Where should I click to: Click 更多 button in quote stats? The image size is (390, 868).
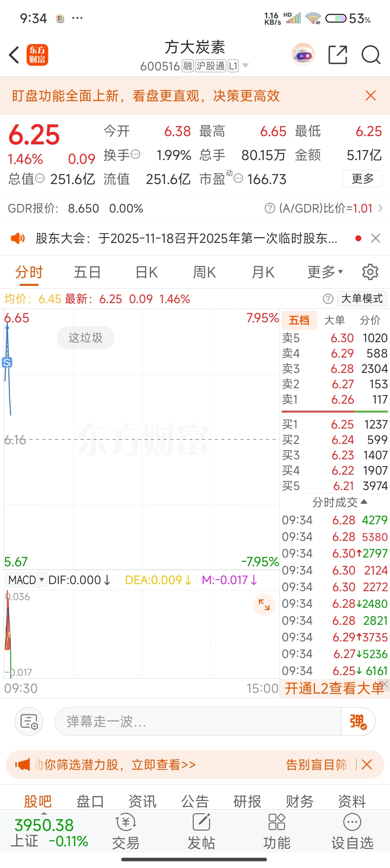[363, 179]
